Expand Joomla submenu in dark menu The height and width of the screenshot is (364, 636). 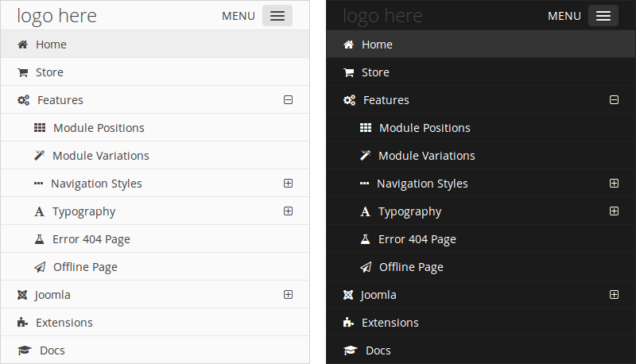click(614, 295)
